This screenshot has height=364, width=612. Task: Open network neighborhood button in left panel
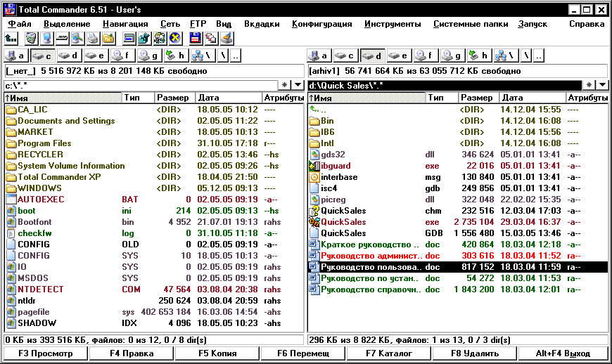click(x=202, y=56)
